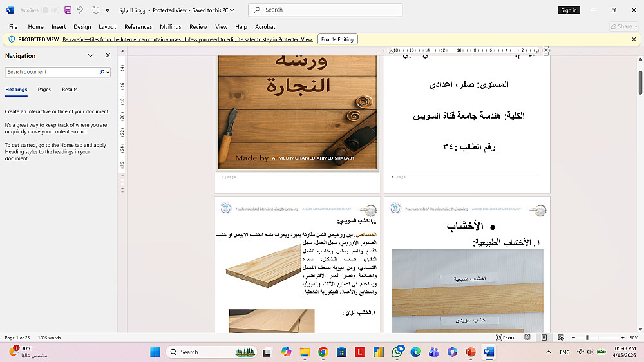This screenshot has width=644, height=362.
Task: Click the Enable Editing button
Action: [x=337, y=39]
